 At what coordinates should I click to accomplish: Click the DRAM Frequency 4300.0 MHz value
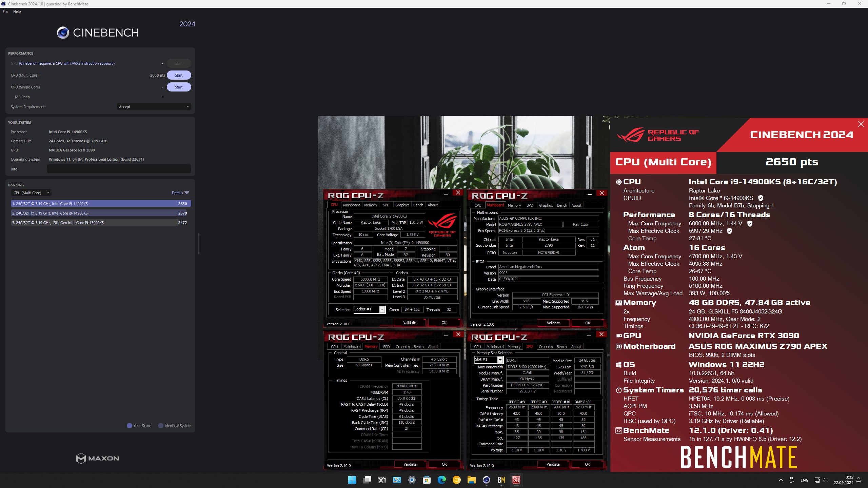407,386
